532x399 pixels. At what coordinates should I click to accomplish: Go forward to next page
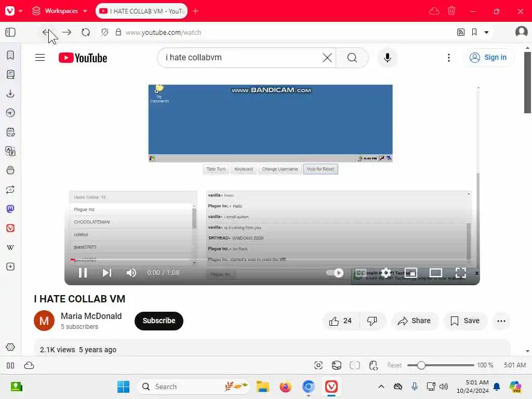(x=67, y=32)
